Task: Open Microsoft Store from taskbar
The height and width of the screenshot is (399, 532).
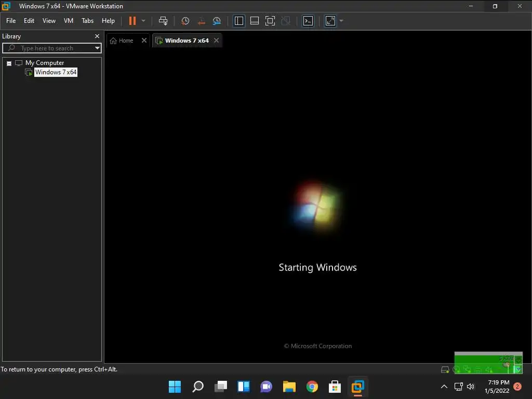Action: tap(335, 387)
